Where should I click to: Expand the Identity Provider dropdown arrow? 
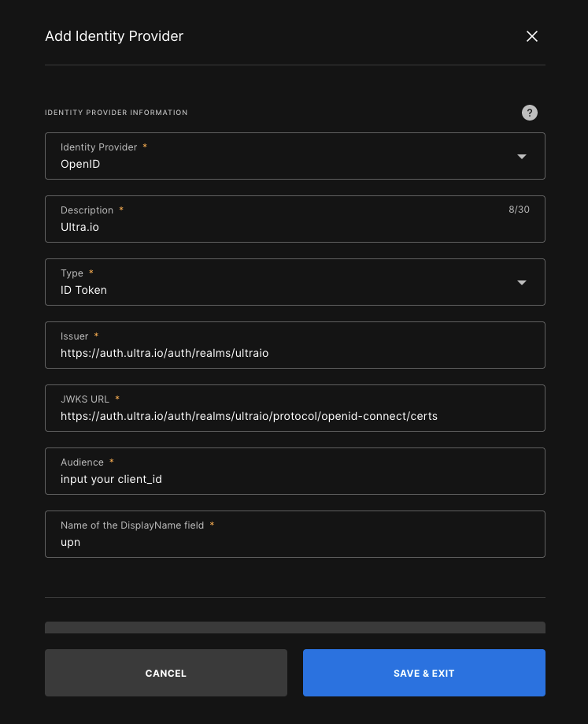click(522, 157)
